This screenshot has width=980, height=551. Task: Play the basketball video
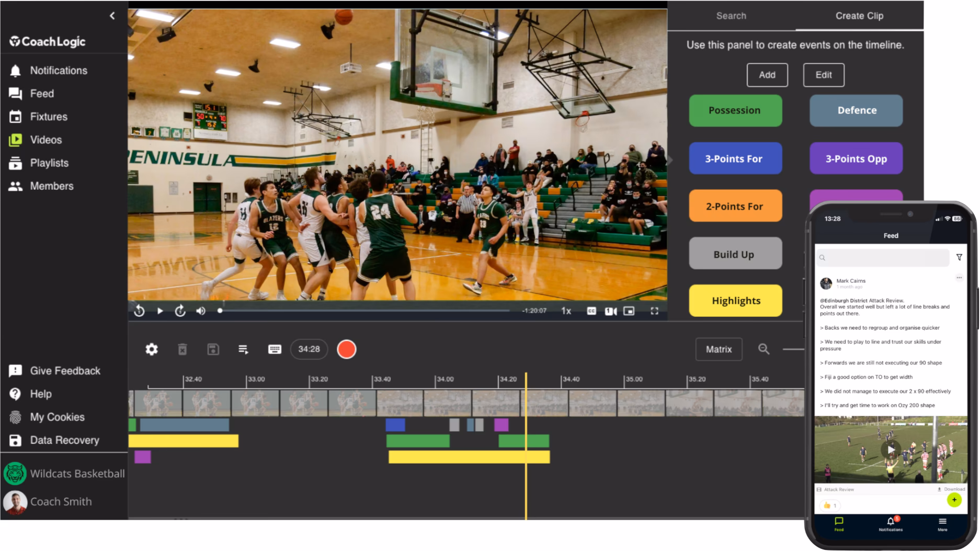(x=160, y=311)
